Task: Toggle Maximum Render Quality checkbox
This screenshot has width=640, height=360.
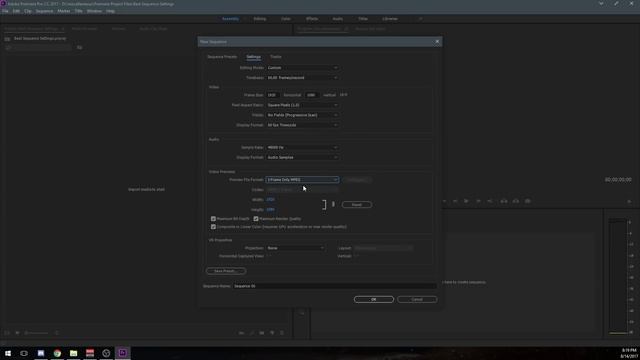Action: point(256,219)
